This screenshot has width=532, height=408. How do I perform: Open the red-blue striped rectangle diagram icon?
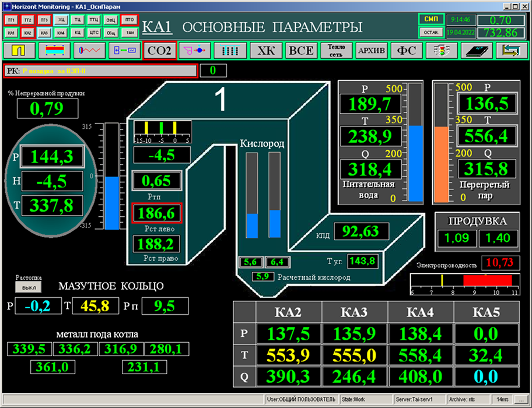tap(55, 51)
